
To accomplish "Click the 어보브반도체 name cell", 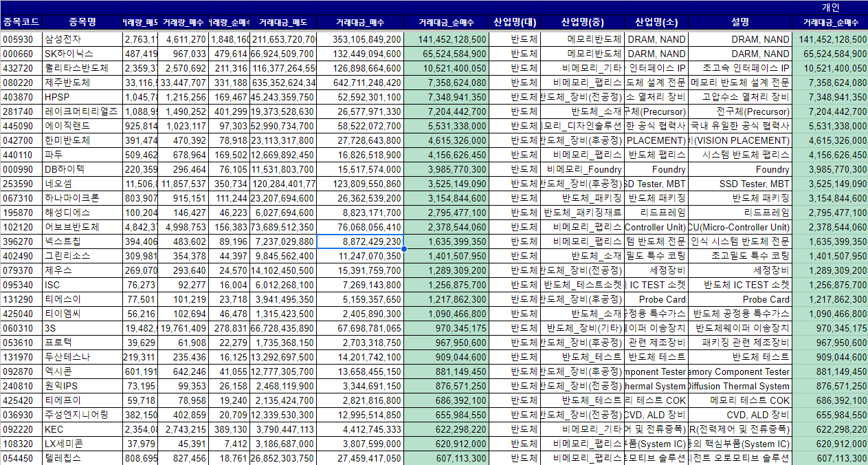I will point(82,227).
